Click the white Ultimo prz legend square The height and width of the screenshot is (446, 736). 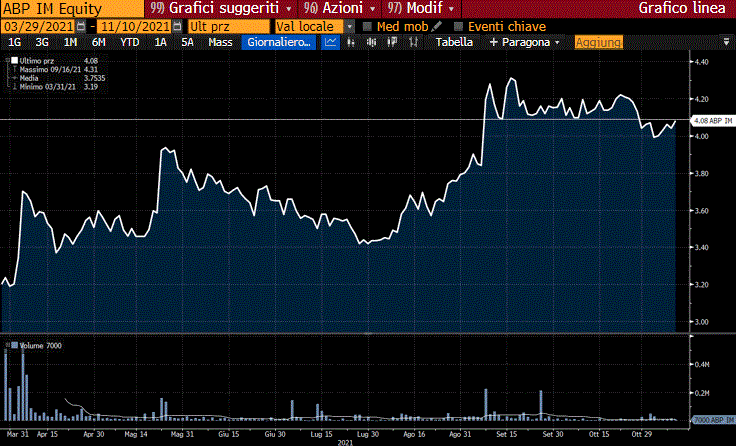pyautogui.click(x=14, y=62)
